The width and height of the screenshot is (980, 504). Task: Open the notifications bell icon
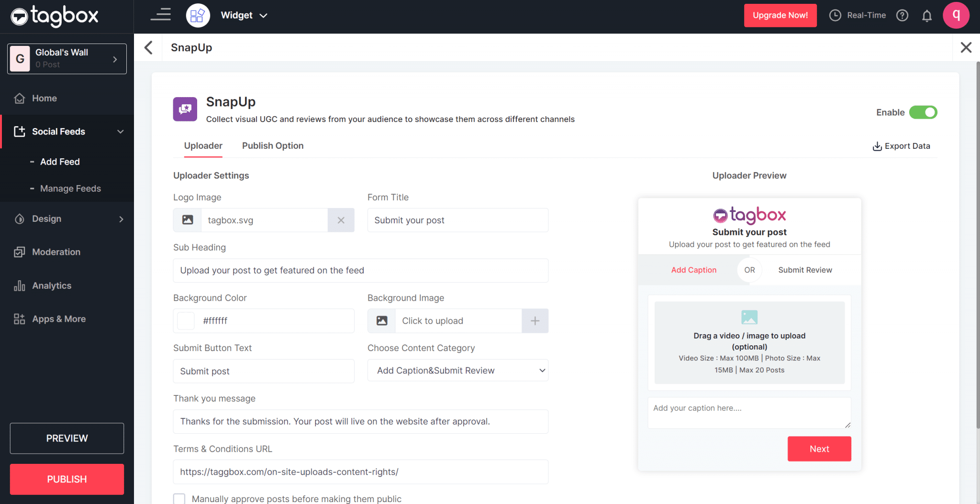927,16
